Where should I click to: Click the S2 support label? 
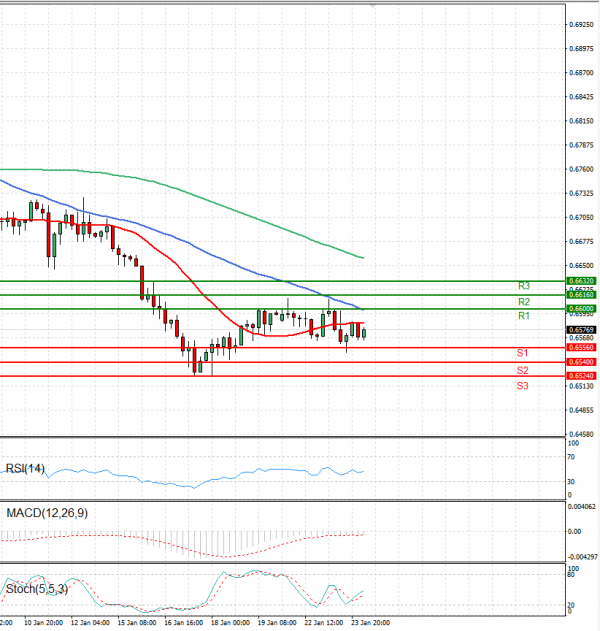pyautogui.click(x=522, y=370)
